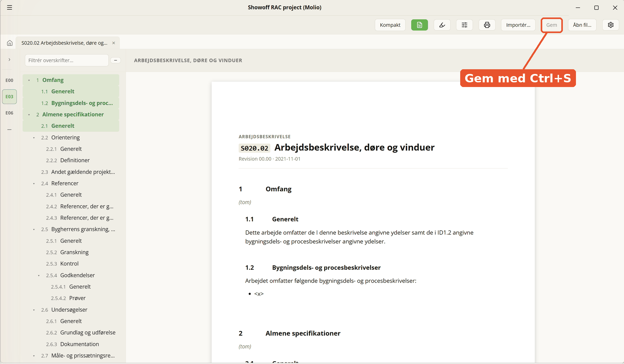Click the dash below E06
This screenshot has width=624, height=364.
pos(9,129)
